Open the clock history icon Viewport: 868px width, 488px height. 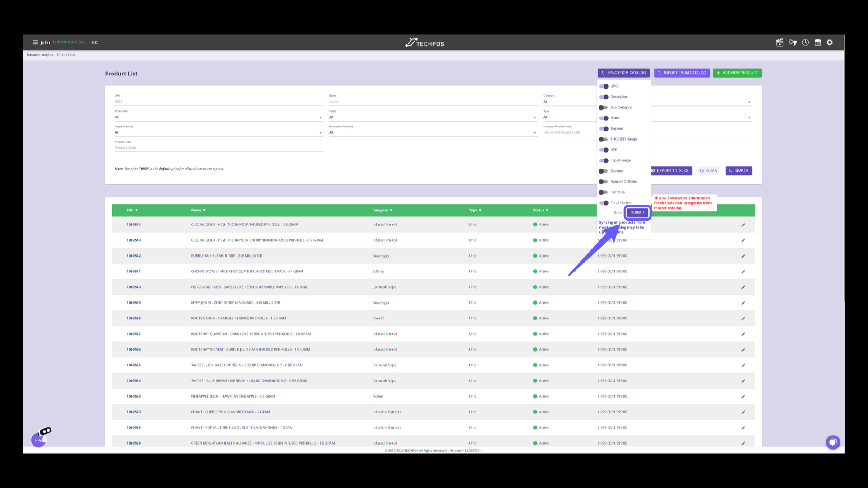click(806, 42)
